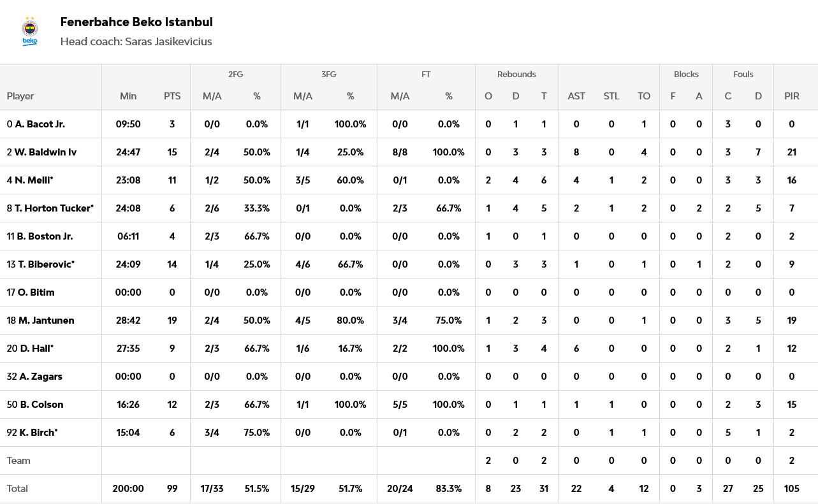818x504 pixels.
Task: Select N. Melli in the player list
Action: point(34,180)
